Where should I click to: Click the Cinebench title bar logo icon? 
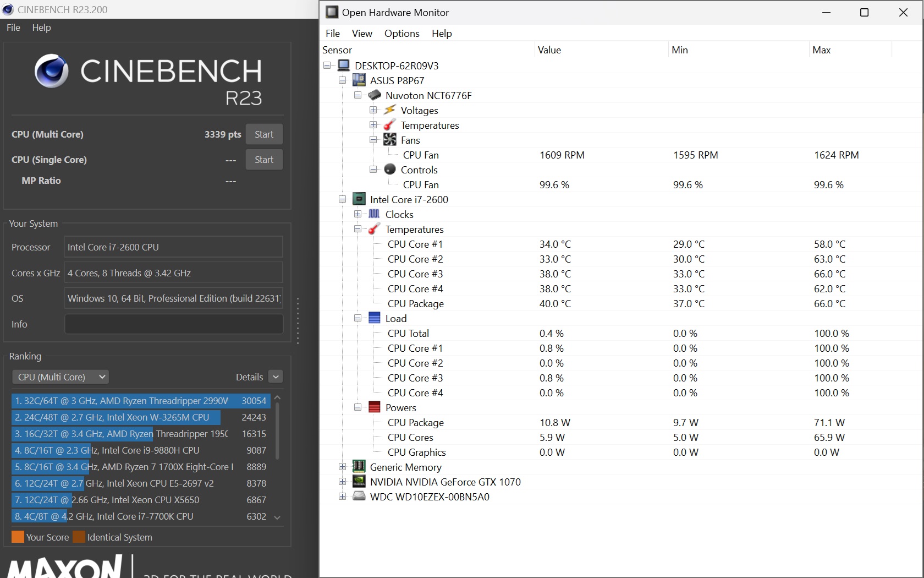point(8,9)
